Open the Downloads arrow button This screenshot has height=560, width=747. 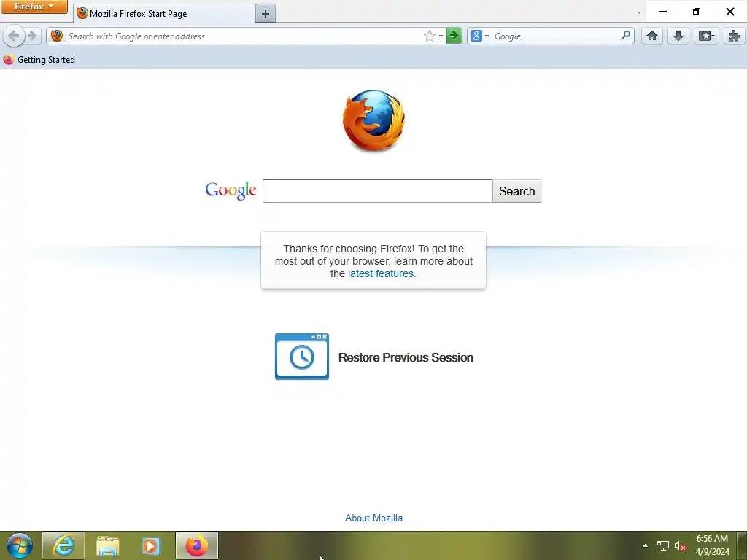(678, 36)
